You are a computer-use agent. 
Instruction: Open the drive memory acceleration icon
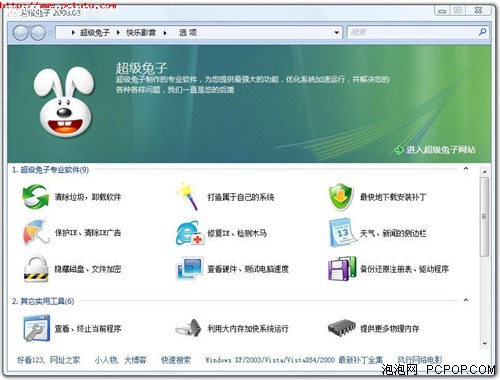coord(189,328)
